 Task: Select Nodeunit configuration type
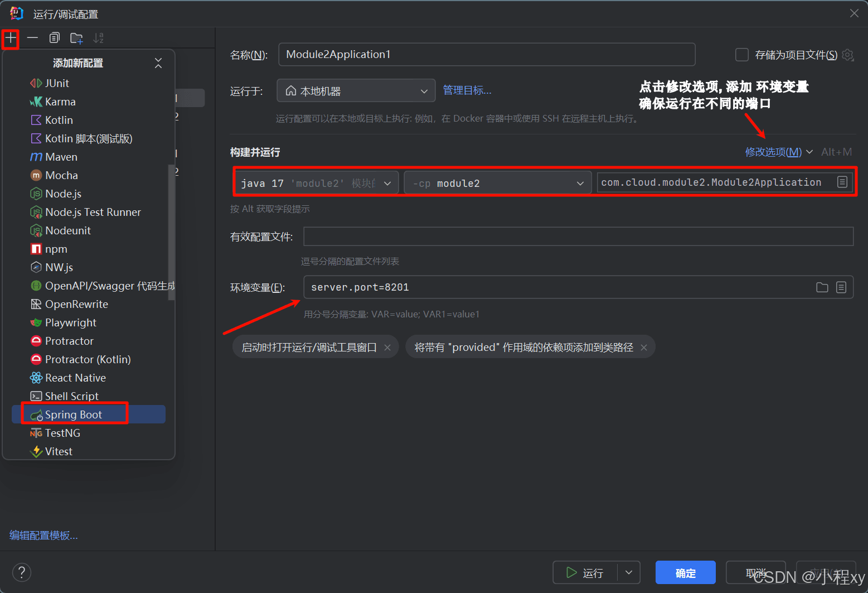[x=89, y=230]
